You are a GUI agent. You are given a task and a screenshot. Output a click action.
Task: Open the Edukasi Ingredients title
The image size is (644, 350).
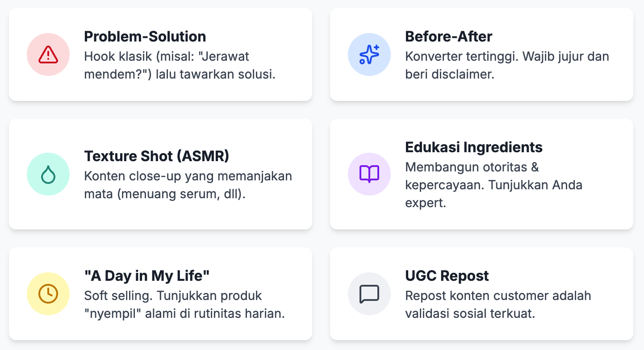click(x=474, y=147)
